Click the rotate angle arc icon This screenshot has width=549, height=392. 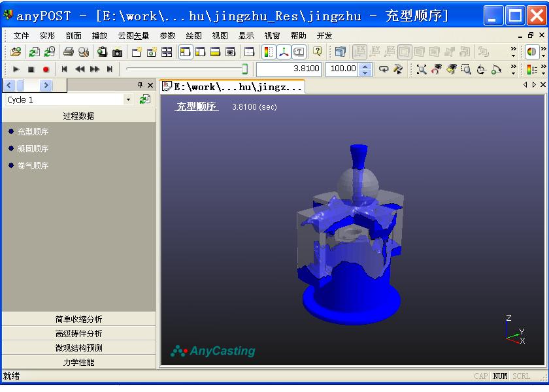click(497, 69)
